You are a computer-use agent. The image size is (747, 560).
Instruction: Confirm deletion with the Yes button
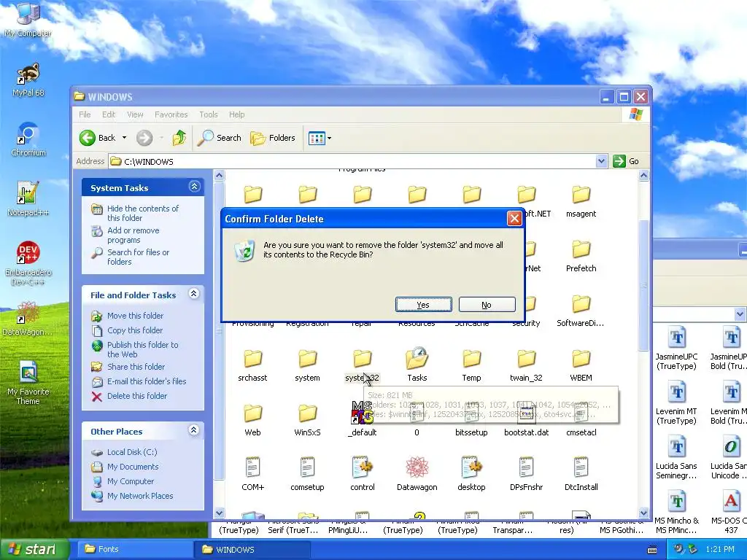pyautogui.click(x=424, y=305)
